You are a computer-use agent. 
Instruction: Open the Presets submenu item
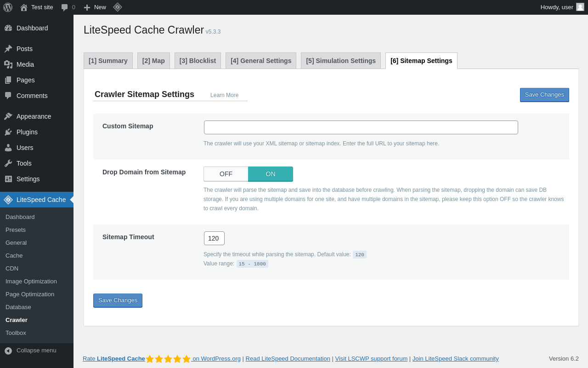(x=37, y=230)
